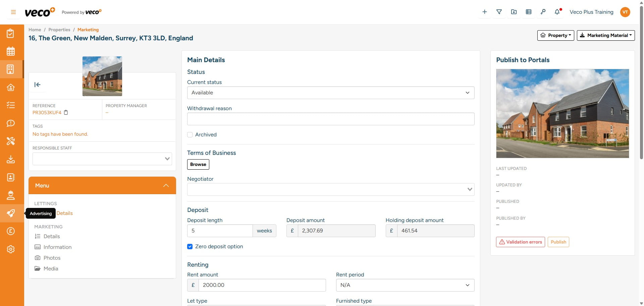
Task: Copy the reference PR3053KUF4 clipboard icon
Action: (66, 113)
